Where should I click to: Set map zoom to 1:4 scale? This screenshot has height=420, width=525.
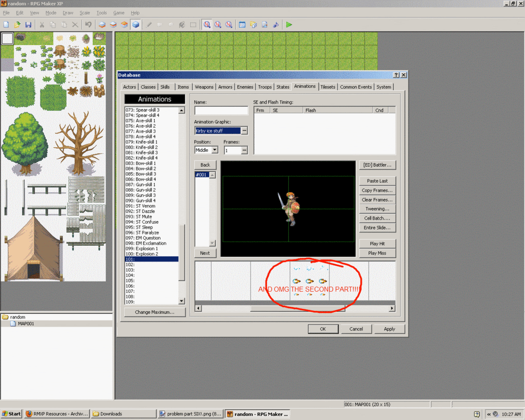[229, 25]
